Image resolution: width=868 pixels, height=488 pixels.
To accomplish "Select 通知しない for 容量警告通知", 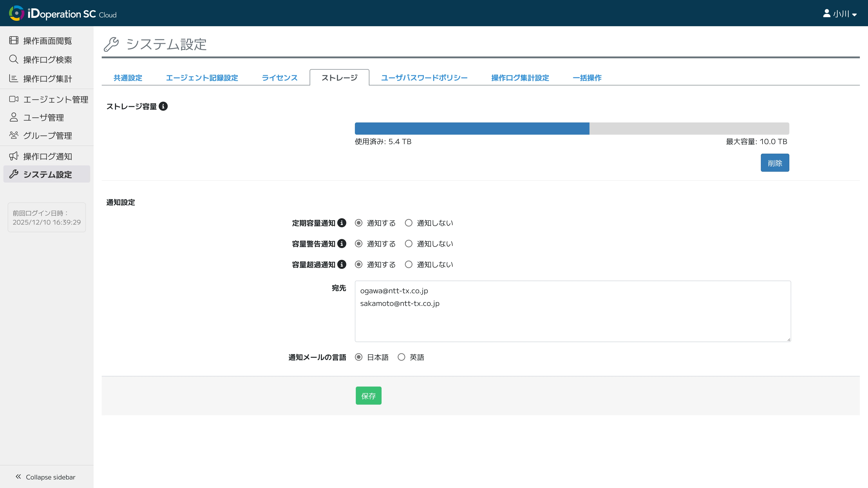I will coord(408,244).
